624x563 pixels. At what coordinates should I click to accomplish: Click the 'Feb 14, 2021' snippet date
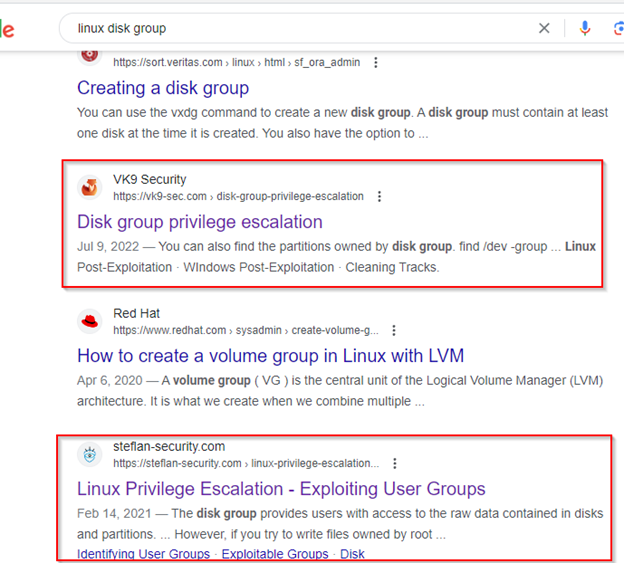click(x=114, y=514)
